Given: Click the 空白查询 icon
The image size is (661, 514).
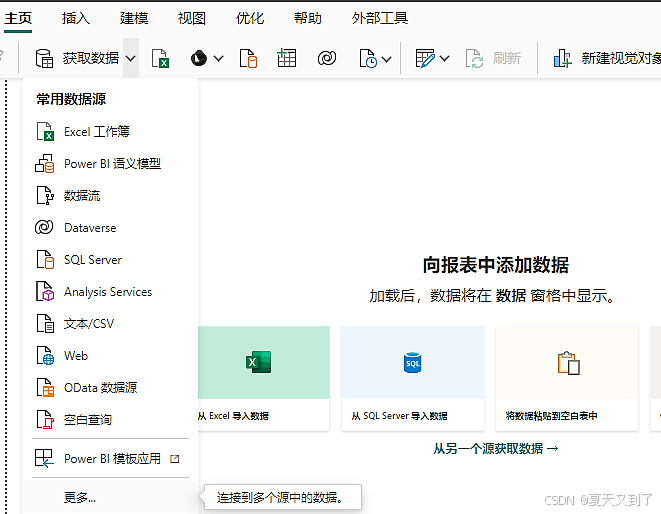Looking at the screenshot, I should pos(45,420).
